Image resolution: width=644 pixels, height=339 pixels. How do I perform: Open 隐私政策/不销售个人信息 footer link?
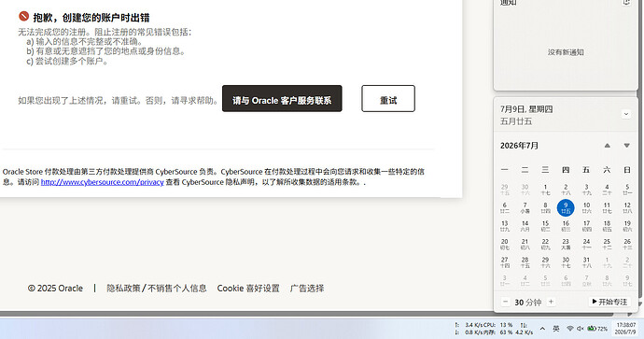pos(157,288)
